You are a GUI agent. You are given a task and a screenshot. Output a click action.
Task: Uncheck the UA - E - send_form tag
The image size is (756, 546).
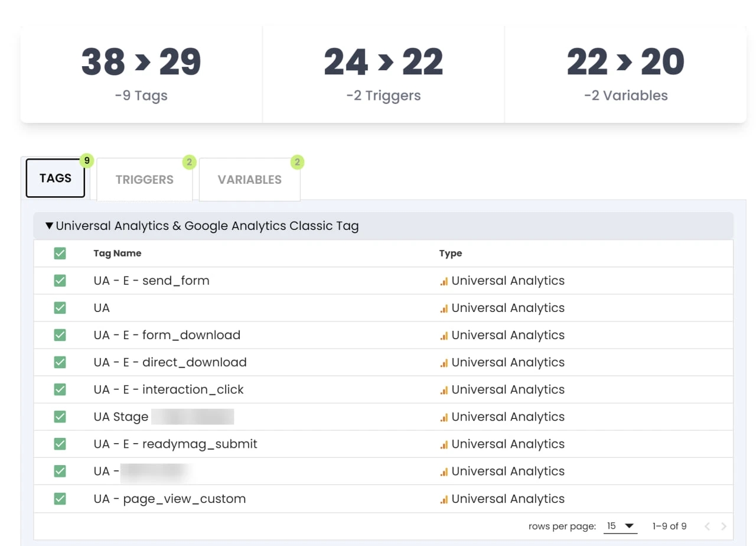[x=60, y=281]
